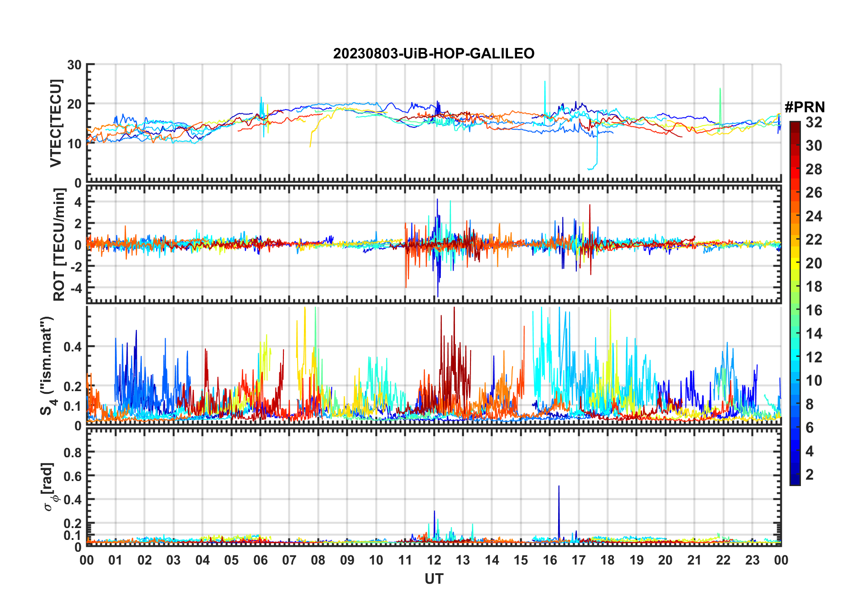868x607 pixels.
Task: Select the 18 hour tick on the x-axis
Action: point(607,560)
